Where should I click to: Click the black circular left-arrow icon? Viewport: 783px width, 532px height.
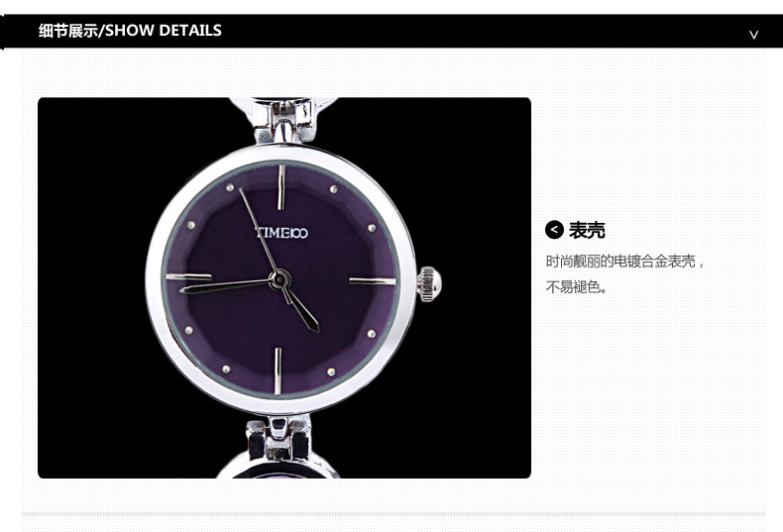(x=554, y=230)
